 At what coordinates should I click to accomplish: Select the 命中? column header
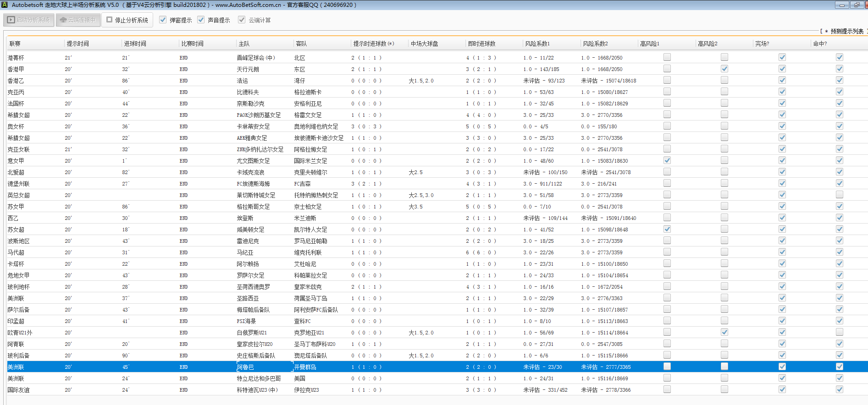pos(820,44)
